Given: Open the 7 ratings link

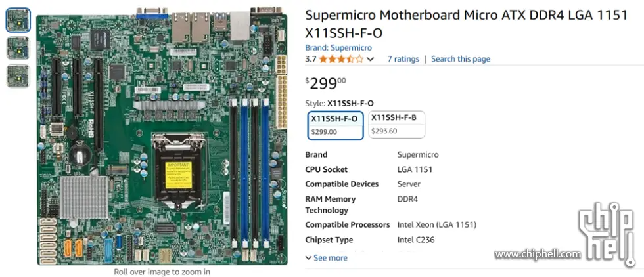Looking at the screenshot, I should [403, 59].
